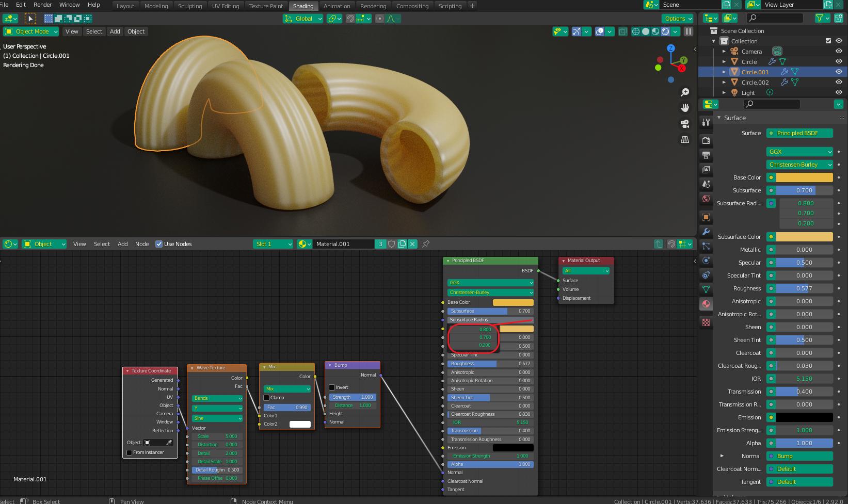
Task: Open the outliner filter dropdown
Action: 822,18
